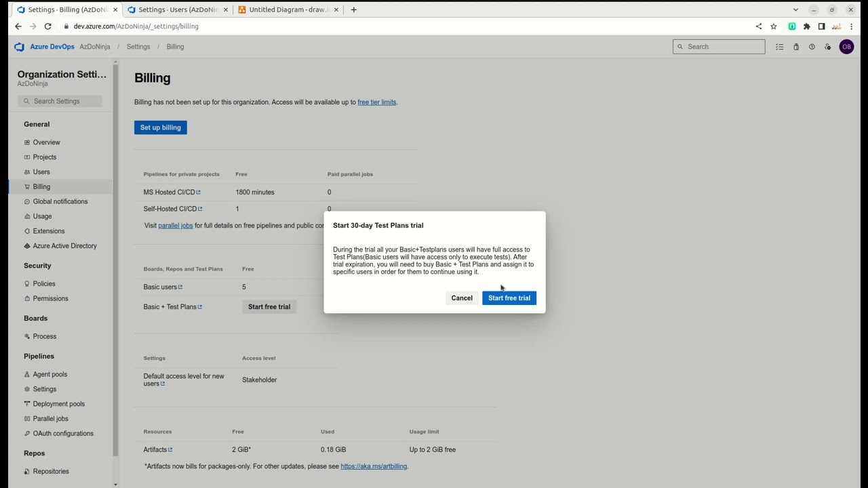868x488 pixels.
Task: Click the Azure DevOps logo icon
Action: click(x=20, y=47)
